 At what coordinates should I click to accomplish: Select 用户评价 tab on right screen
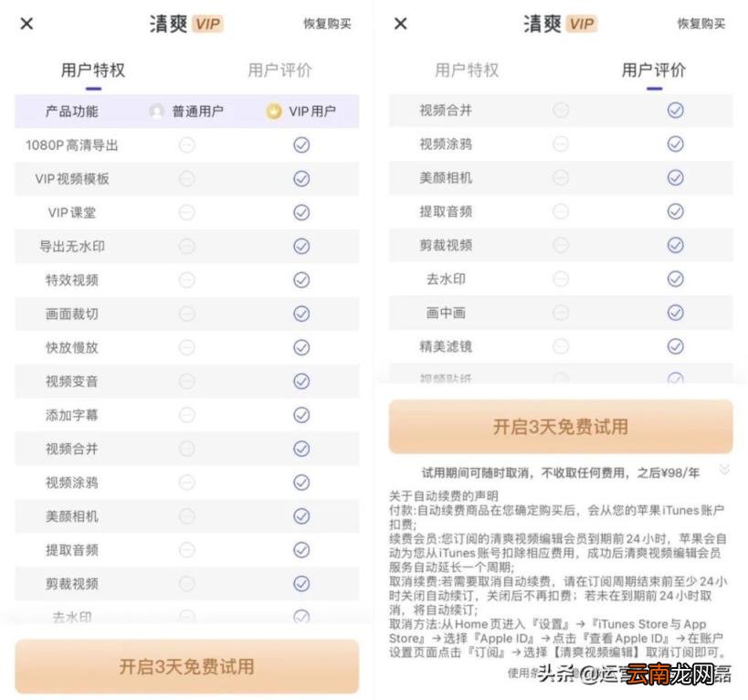[654, 70]
